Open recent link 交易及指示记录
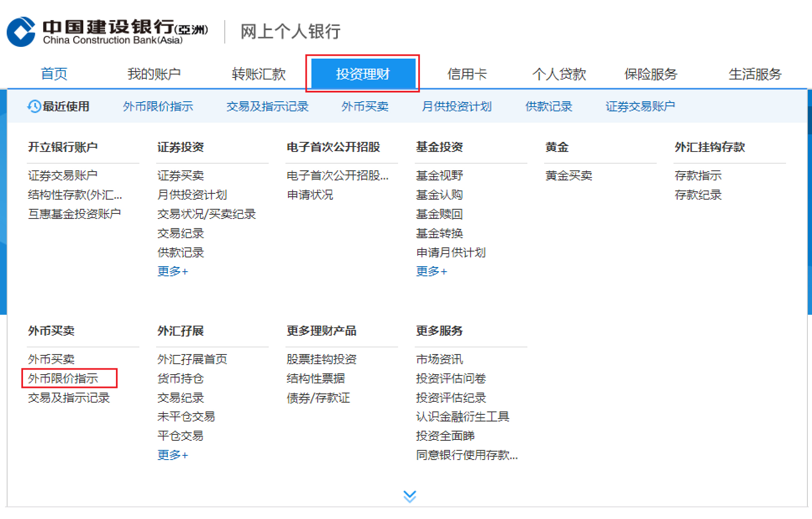The height and width of the screenshot is (519, 812). pos(267,106)
